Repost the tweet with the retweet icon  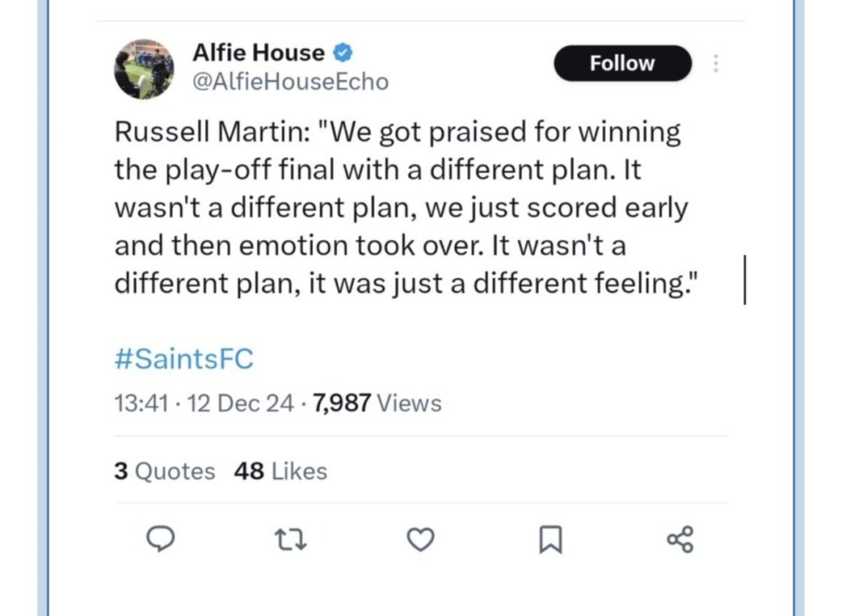pyautogui.click(x=290, y=540)
